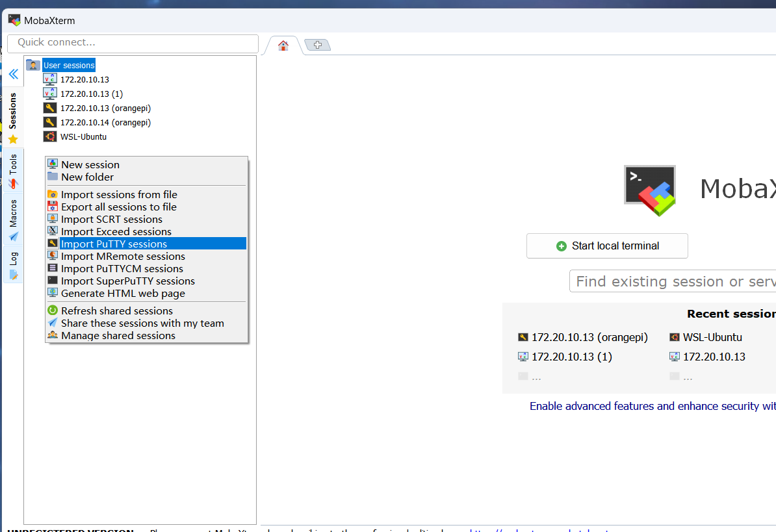Choose Refresh shared sessions
The height and width of the screenshot is (532, 776).
tap(146, 311)
